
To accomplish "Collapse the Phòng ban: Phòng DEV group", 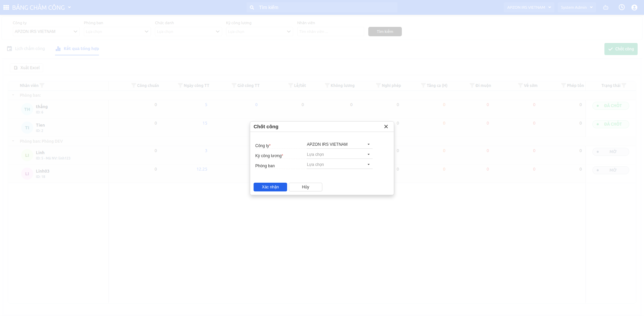I will [13, 141].
